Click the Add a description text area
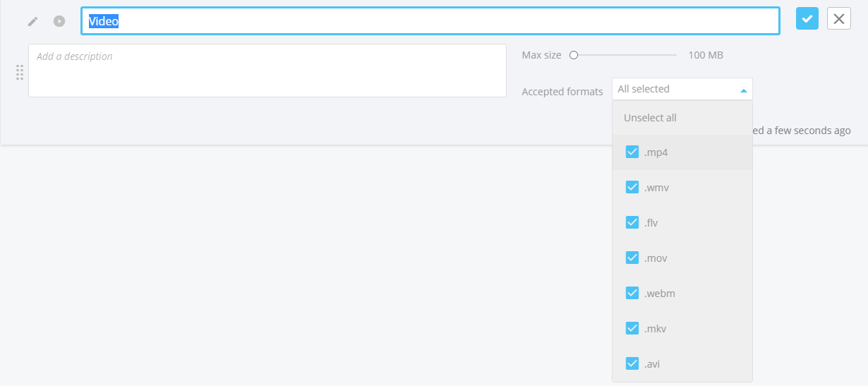The image size is (868, 386). point(267,71)
